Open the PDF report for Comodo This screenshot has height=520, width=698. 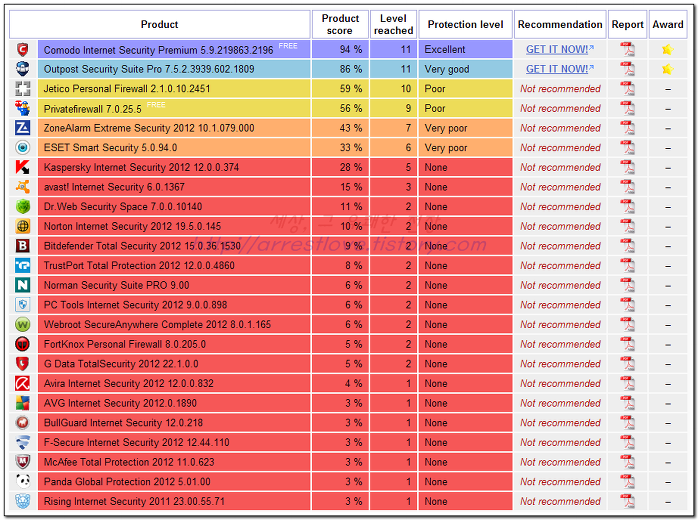(x=628, y=49)
